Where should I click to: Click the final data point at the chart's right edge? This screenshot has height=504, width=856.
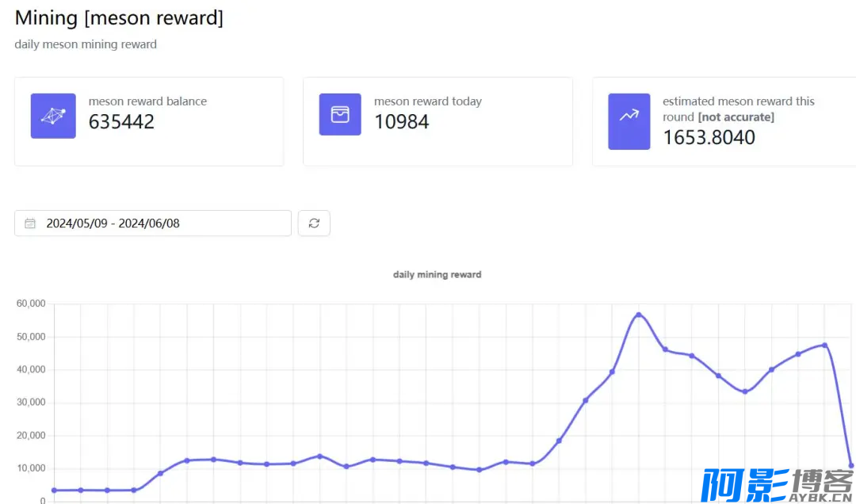coord(851,465)
